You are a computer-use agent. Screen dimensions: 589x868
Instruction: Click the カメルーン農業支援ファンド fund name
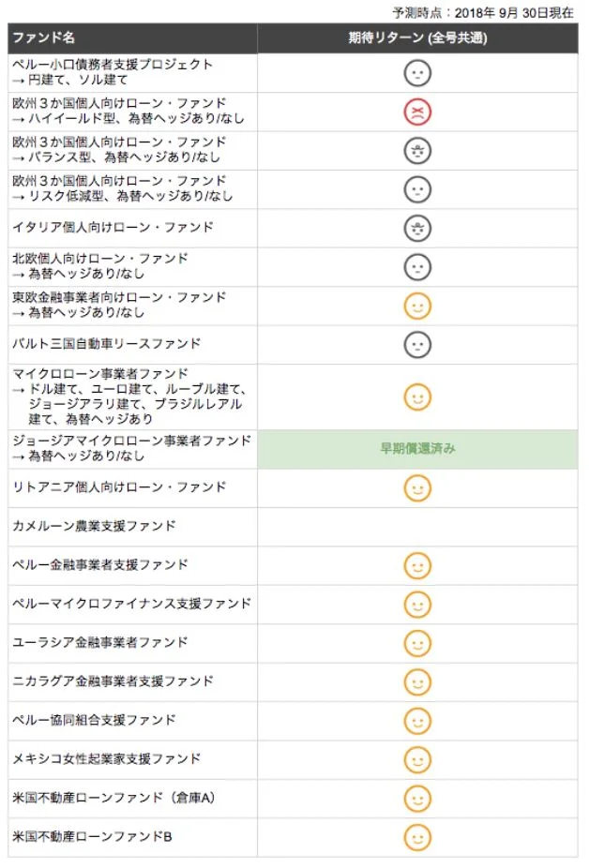tap(94, 526)
